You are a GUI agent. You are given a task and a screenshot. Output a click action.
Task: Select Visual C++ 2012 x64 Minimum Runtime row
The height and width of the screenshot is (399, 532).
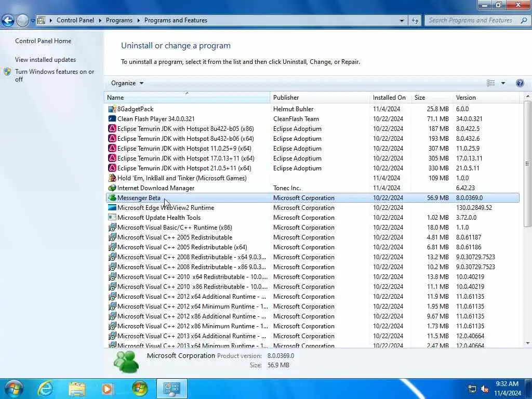312,306
